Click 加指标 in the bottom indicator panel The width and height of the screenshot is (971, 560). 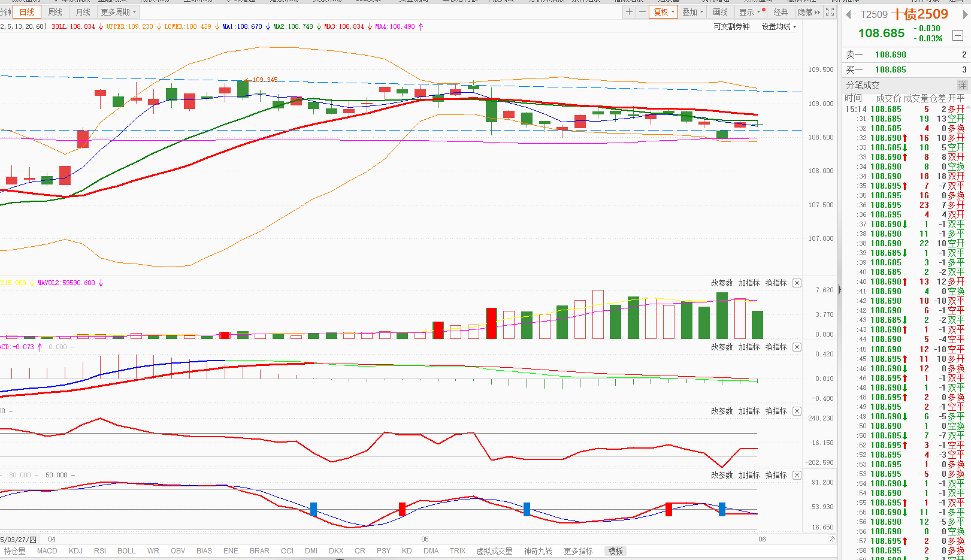[749, 475]
